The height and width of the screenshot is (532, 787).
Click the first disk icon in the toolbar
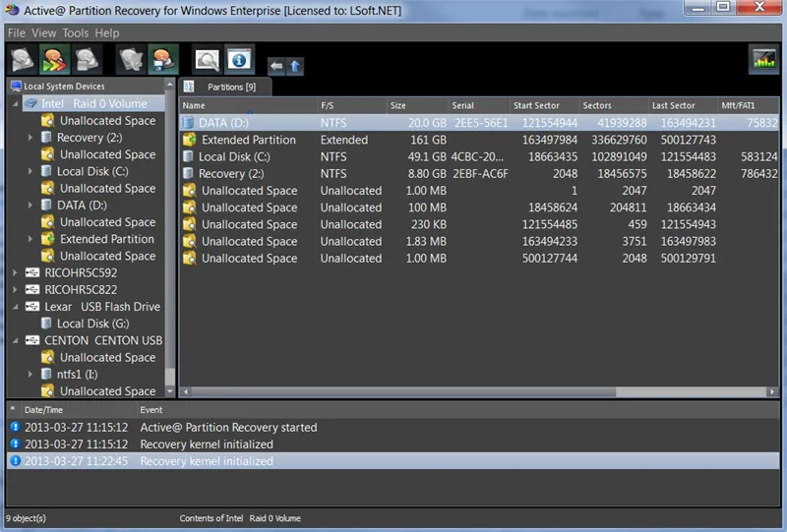(24, 61)
